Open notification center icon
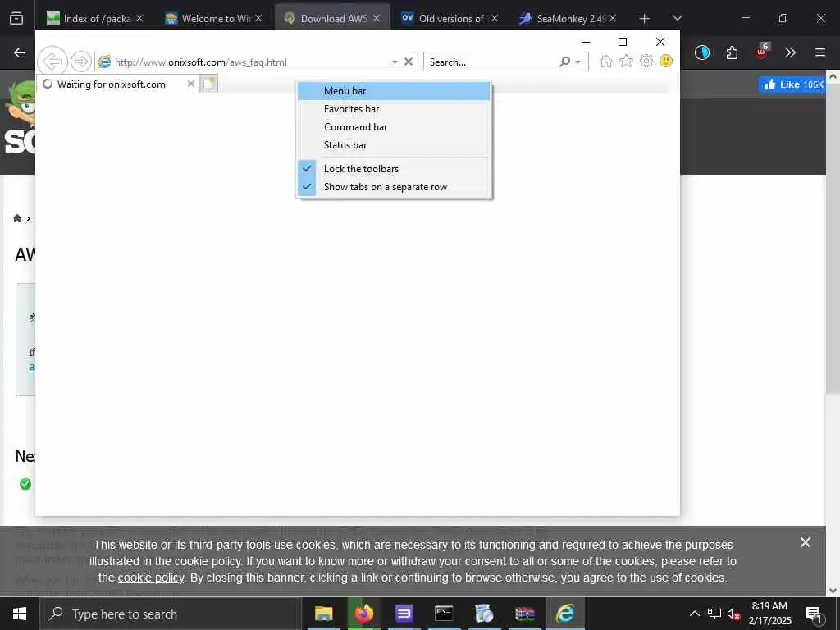This screenshot has height=630, width=840. point(814,614)
